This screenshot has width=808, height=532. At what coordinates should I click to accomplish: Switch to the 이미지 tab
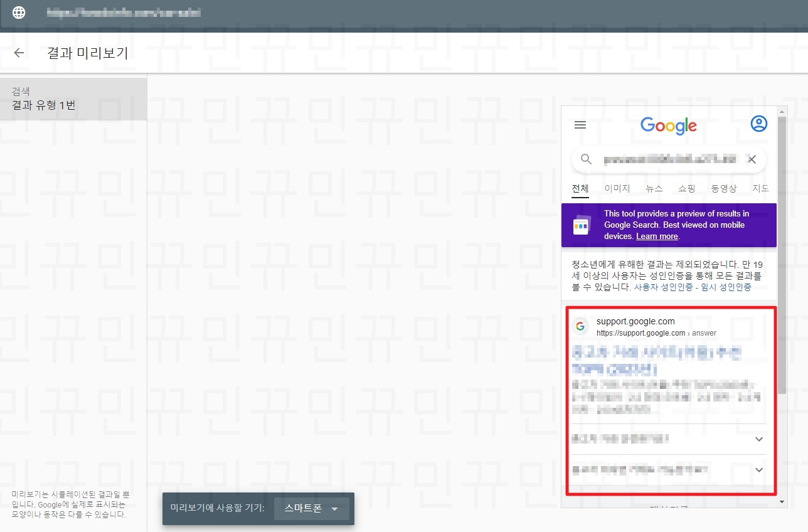617,188
